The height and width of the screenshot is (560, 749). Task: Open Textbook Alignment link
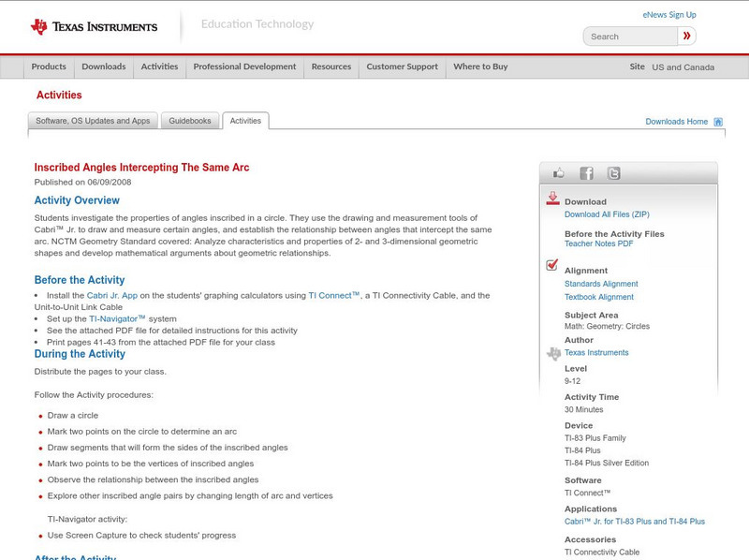tap(599, 297)
